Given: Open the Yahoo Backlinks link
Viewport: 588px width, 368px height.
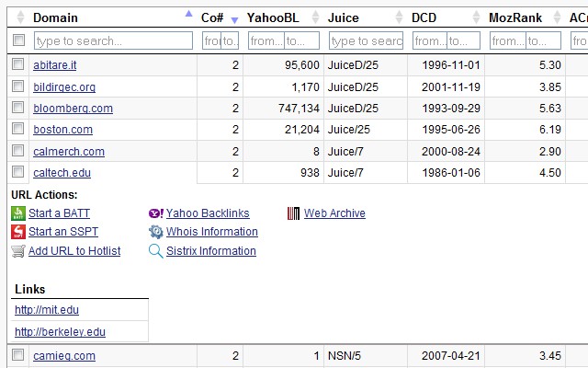Looking at the screenshot, I should 208,213.
